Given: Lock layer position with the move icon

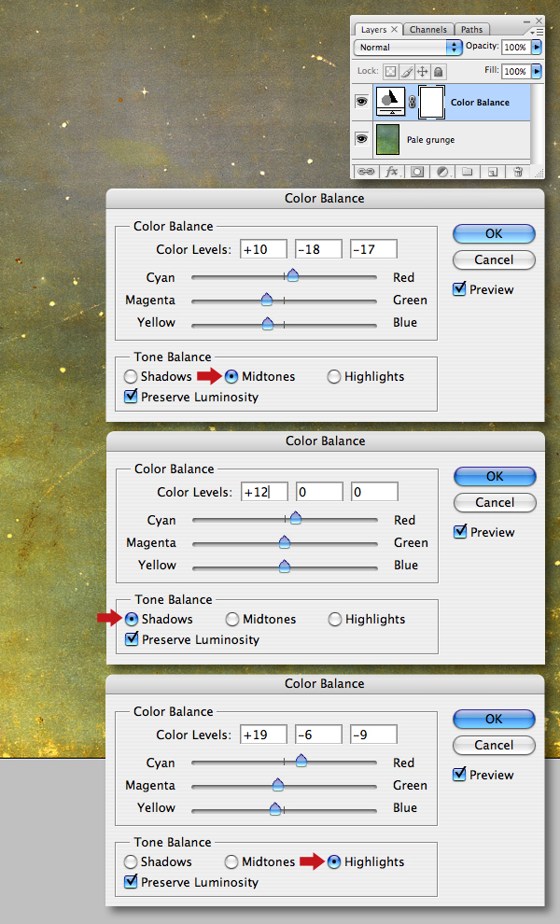Looking at the screenshot, I should [x=422, y=71].
